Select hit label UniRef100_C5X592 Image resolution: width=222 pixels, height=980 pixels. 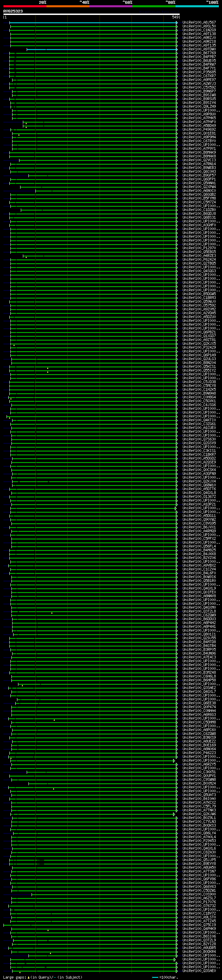(199, 88)
